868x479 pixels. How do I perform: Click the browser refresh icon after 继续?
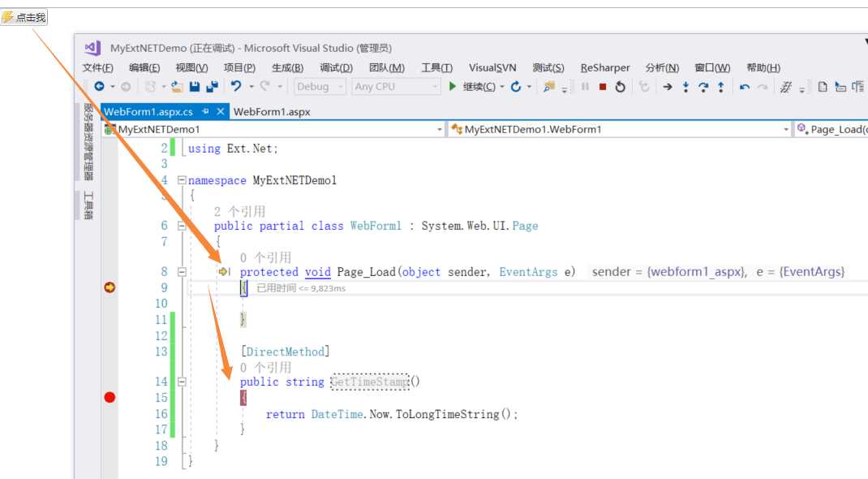(516, 86)
